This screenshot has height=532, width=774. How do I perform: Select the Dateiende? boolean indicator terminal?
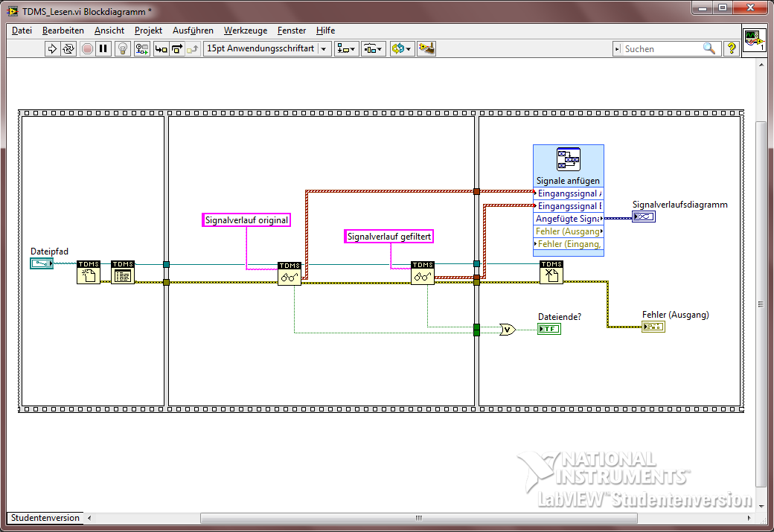pyautogui.click(x=549, y=329)
